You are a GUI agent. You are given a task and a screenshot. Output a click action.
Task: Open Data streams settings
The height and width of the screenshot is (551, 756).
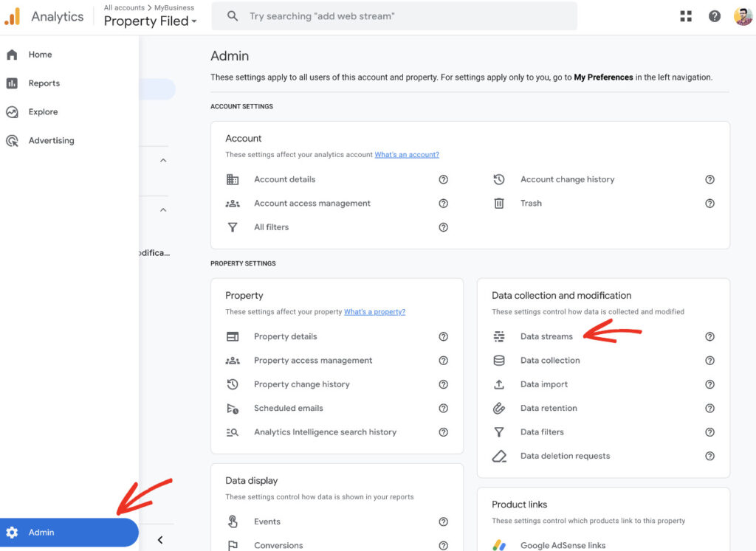click(546, 336)
